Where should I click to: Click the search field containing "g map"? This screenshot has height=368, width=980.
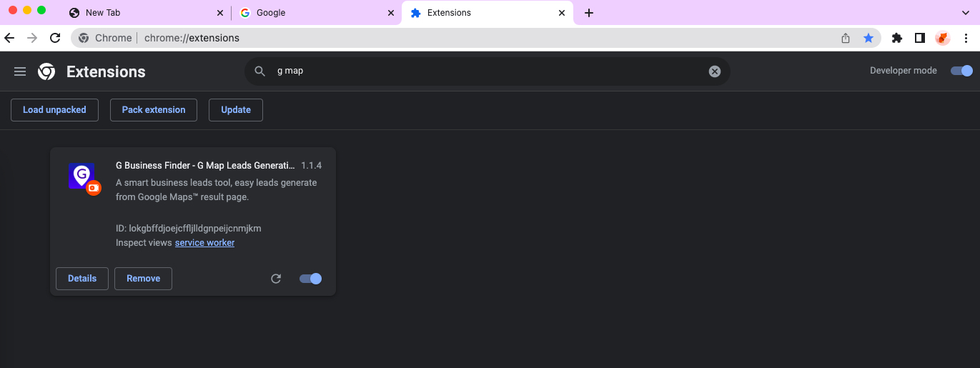click(x=487, y=71)
